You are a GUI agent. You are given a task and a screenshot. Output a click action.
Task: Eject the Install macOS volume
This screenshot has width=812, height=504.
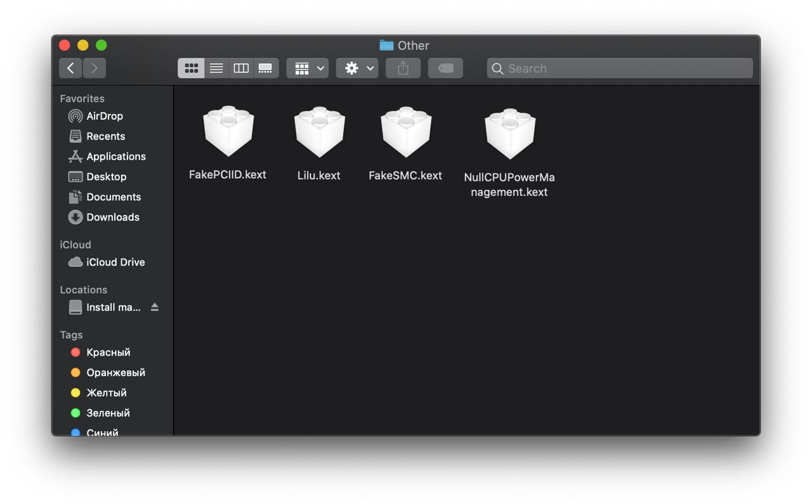[x=155, y=307]
